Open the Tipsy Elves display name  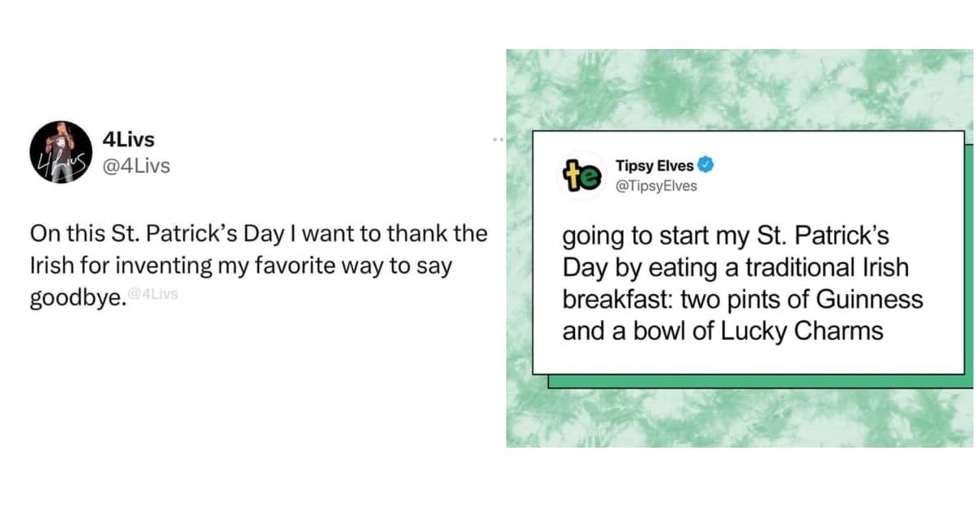[x=654, y=166]
